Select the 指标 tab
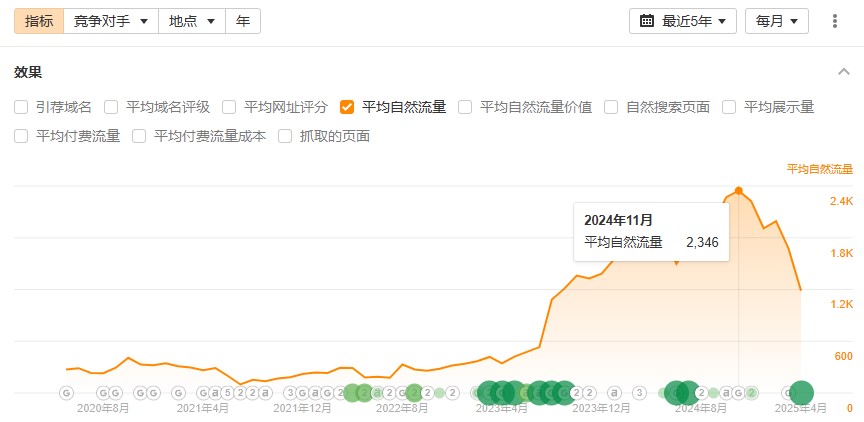Image resolution: width=864 pixels, height=422 pixels. pyautogui.click(x=39, y=21)
